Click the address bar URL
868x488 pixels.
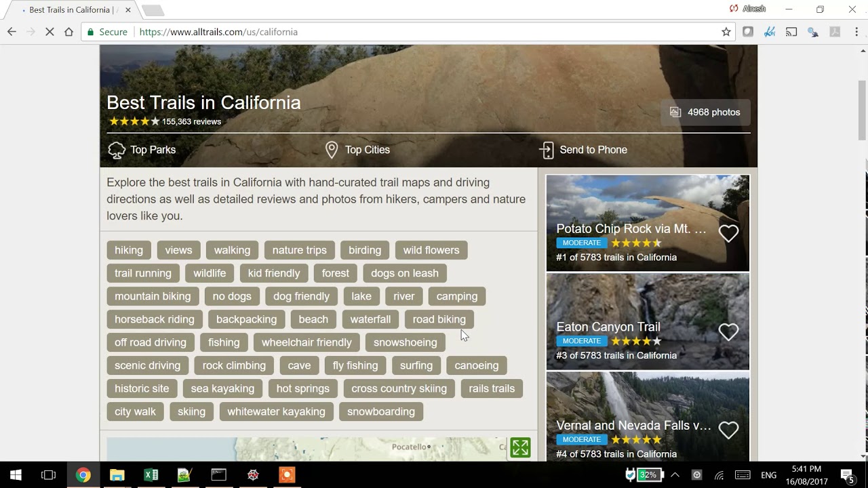218,32
